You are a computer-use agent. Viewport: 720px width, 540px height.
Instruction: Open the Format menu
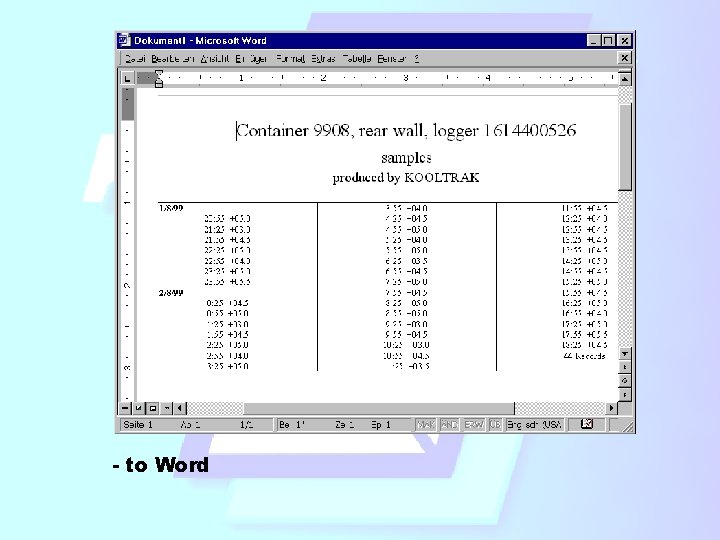point(290,59)
